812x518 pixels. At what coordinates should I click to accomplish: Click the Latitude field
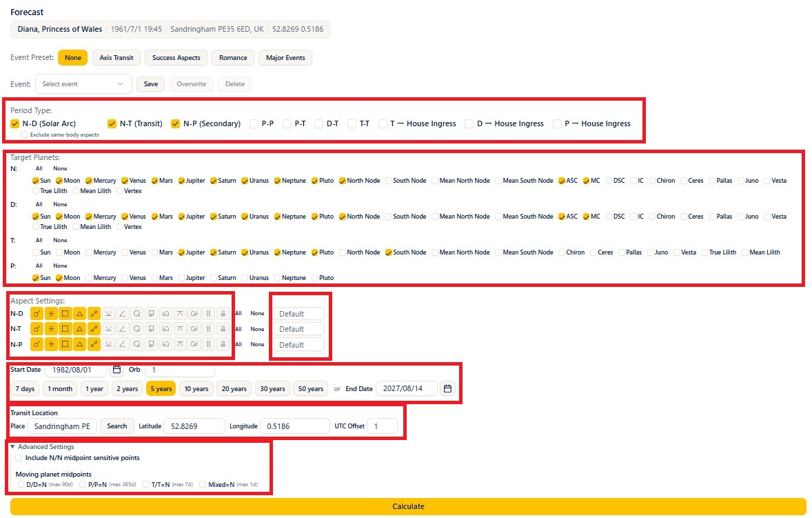[194, 426]
